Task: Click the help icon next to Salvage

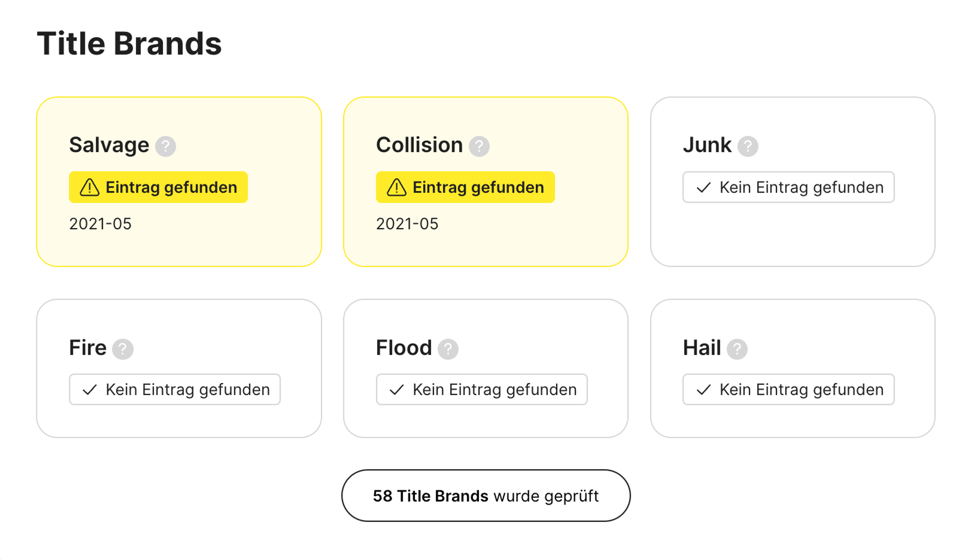Action: (165, 146)
